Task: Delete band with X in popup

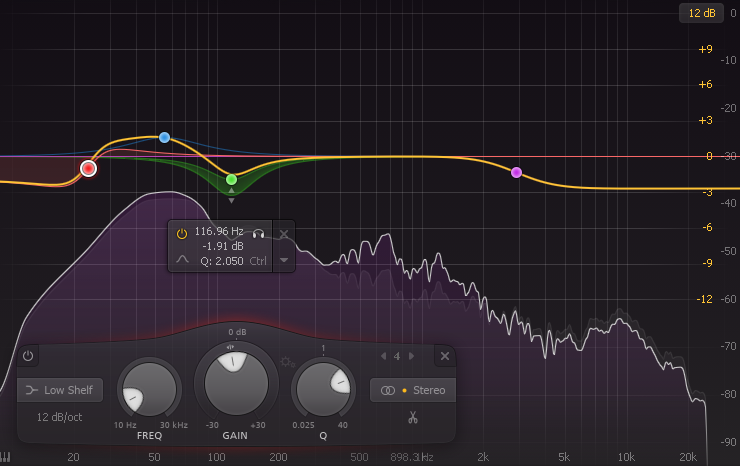Action: (284, 234)
